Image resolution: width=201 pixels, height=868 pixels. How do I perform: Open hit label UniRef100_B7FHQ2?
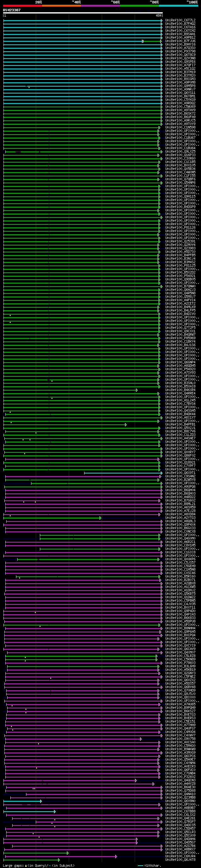point(180,24)
